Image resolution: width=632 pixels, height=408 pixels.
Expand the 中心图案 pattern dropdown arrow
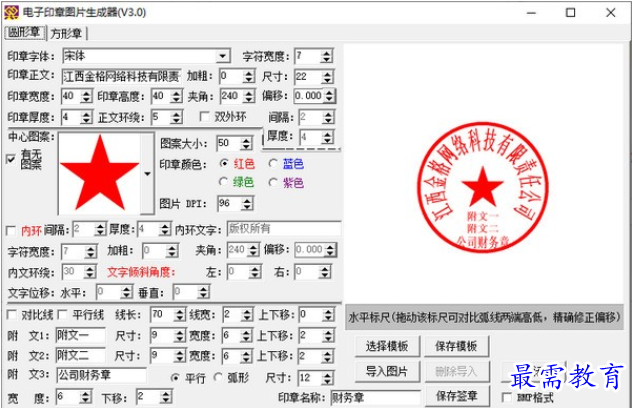147,174
